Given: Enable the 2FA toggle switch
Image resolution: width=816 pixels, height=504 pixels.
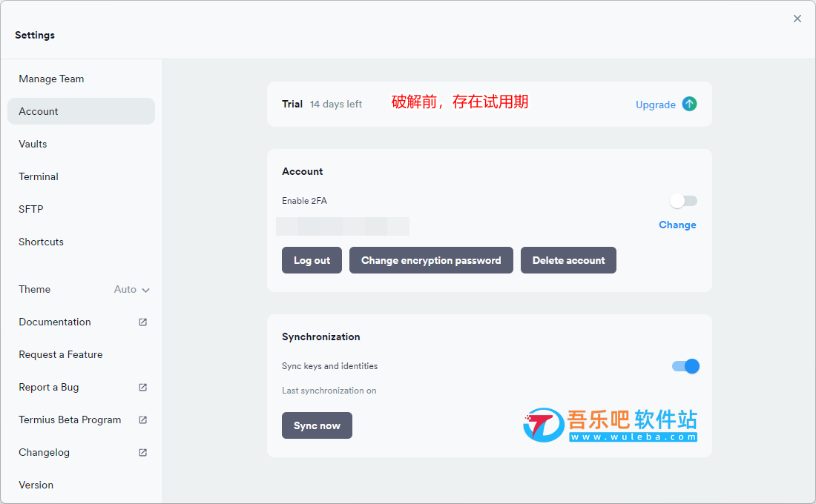Looking at the screenshot, I should point(683,201).
